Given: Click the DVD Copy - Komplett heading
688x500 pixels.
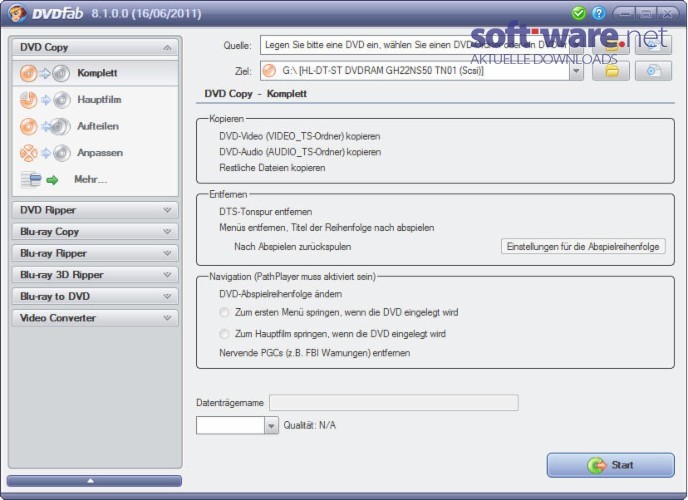Looking at the screenshot, I should 255,94.
